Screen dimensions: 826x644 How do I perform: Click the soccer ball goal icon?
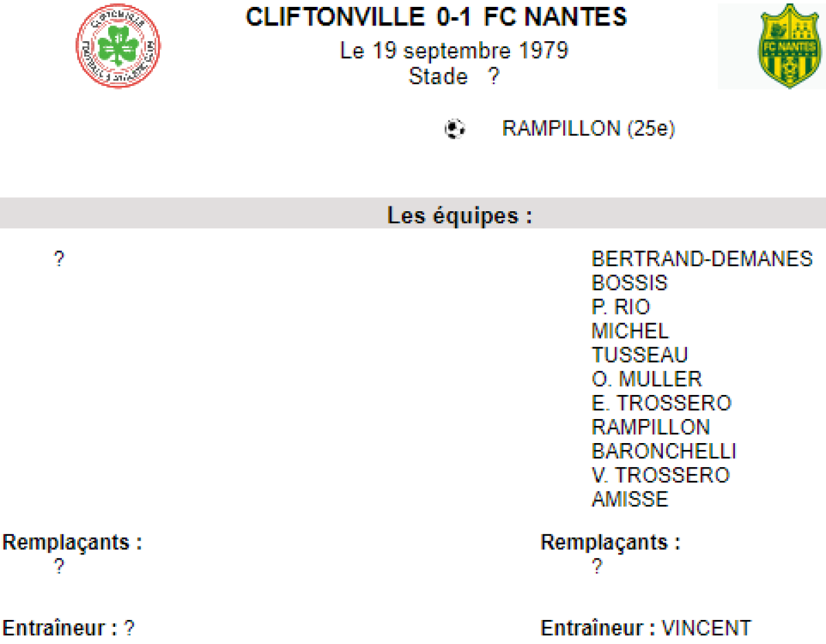tap(454, 129)
